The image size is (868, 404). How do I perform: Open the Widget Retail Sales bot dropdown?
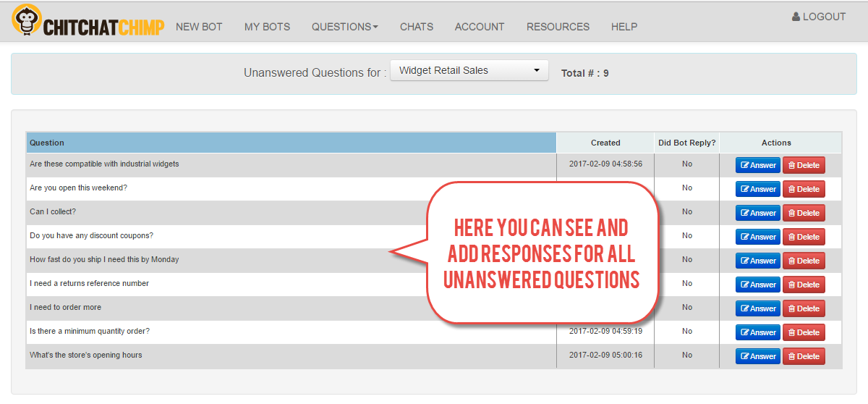[469, 70]
